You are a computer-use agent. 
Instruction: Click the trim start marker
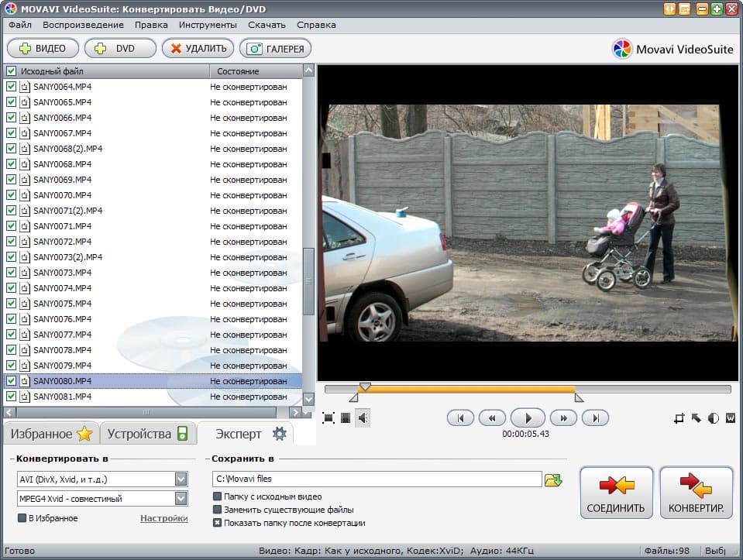[x=353, y=397]
